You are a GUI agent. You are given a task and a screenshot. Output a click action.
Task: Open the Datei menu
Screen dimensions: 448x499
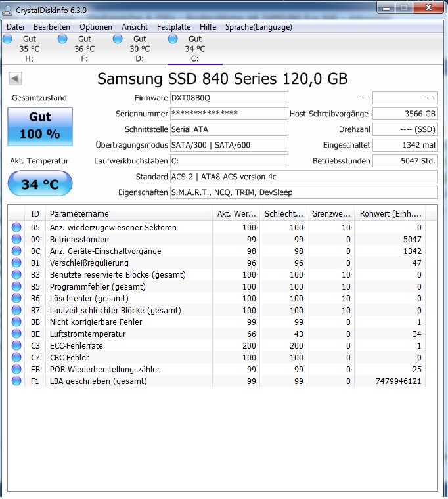[x=15, y=27]
